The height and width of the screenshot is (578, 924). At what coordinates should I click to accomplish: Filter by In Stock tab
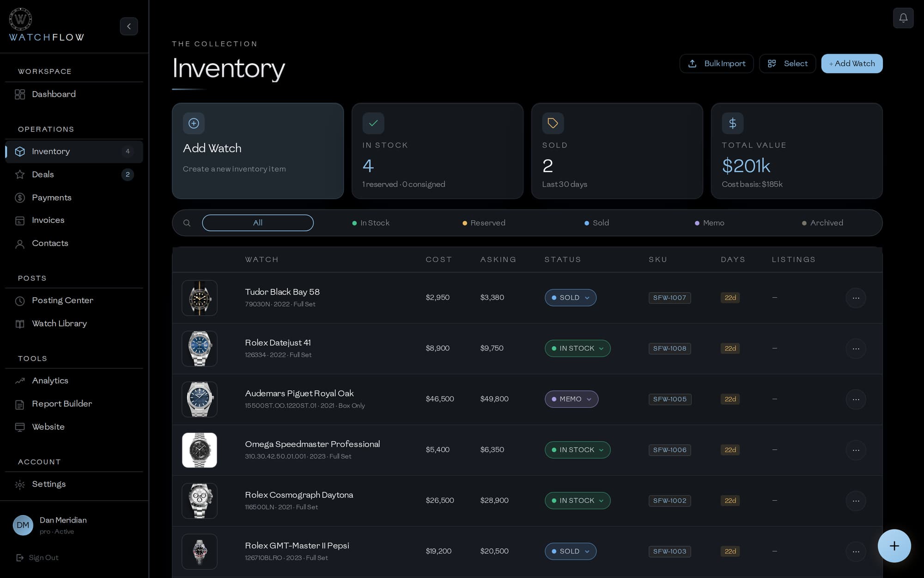(x=371, y=223)
